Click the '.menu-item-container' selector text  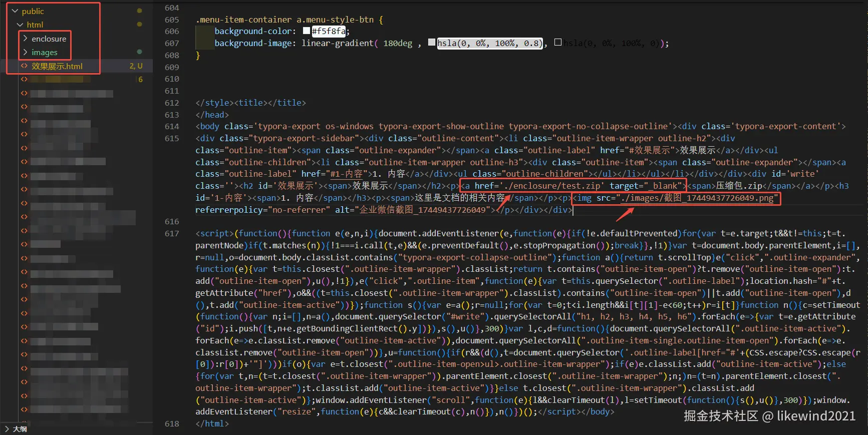point(243,20)
